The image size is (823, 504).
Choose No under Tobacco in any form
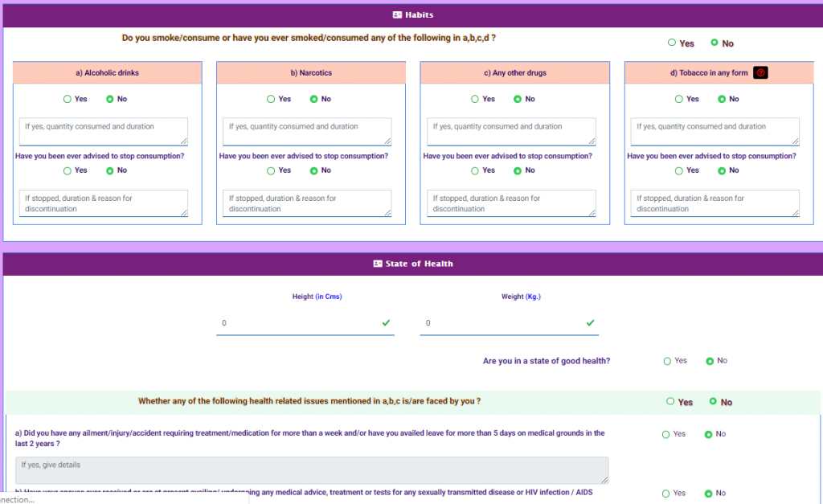(722, 99)
